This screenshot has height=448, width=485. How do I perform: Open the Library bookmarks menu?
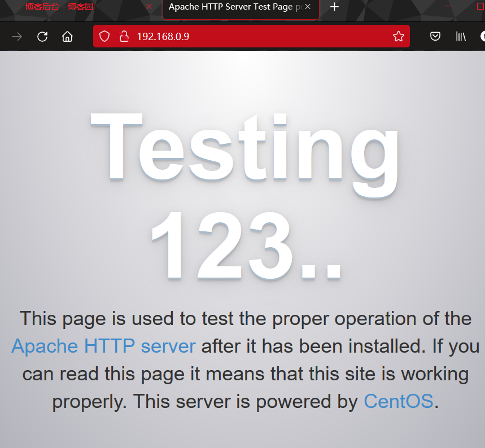[461, 36]
